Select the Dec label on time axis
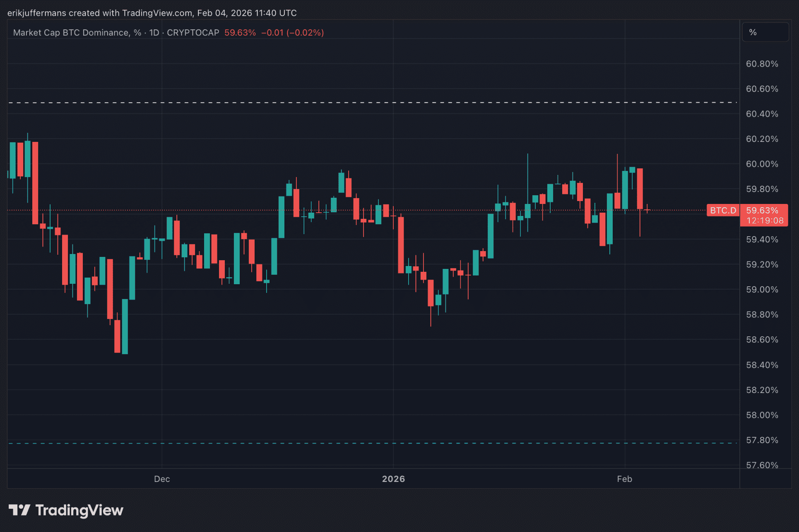 coord(162,479)
